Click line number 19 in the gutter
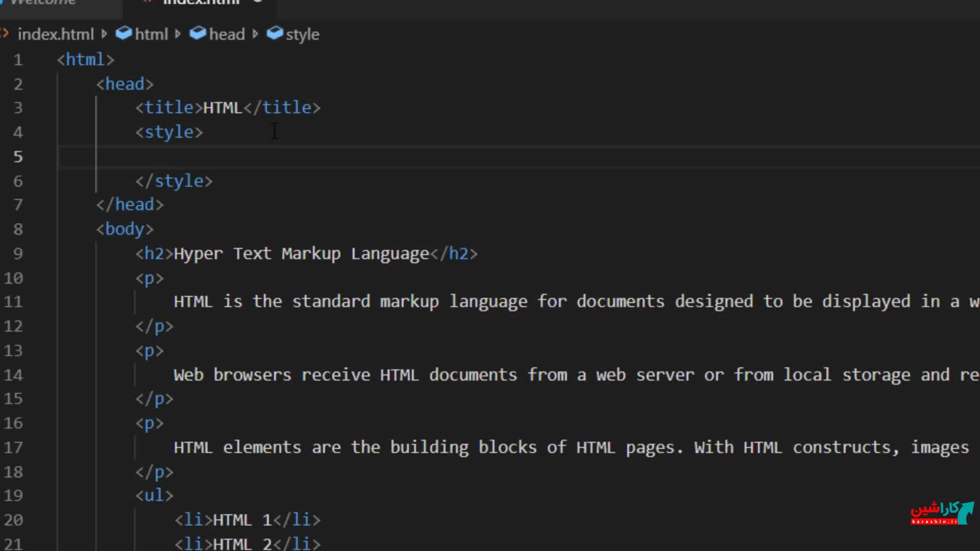Viewport: 980px width, 551px height. tap(13, 495)
